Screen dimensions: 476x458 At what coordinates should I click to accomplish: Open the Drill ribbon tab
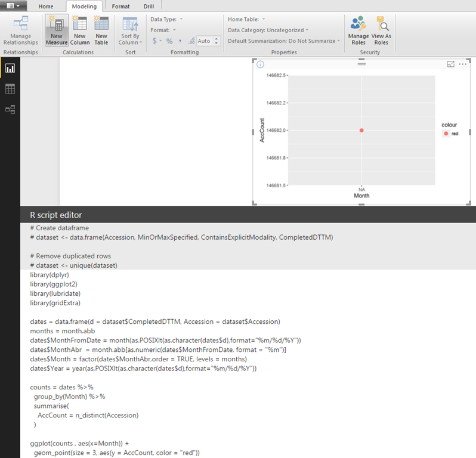click(x=149, y=6)
